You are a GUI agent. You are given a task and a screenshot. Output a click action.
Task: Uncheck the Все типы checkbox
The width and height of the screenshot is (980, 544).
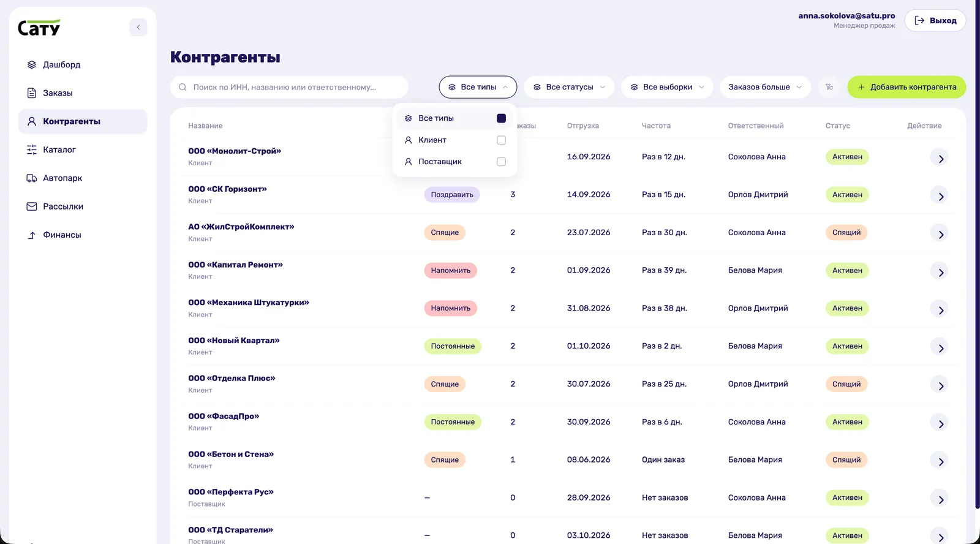[x=501, y=118]
